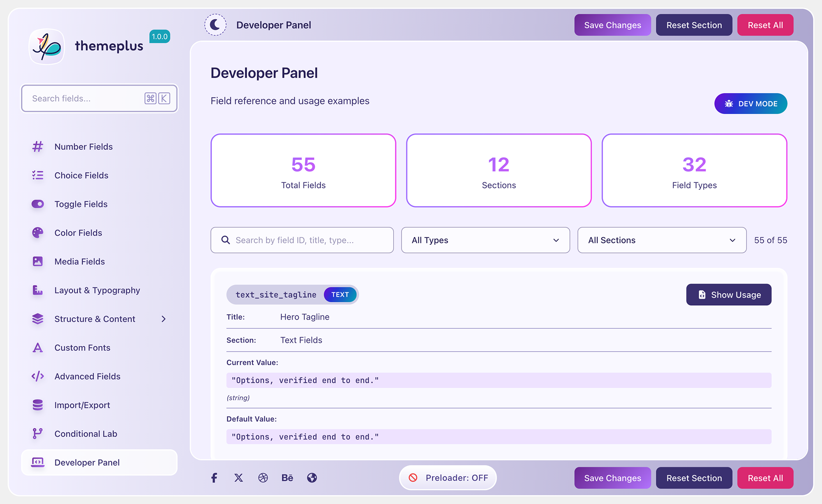822x504 pixels.
Task: Click the Show Usage document icon
Action: tap(702, 295)
